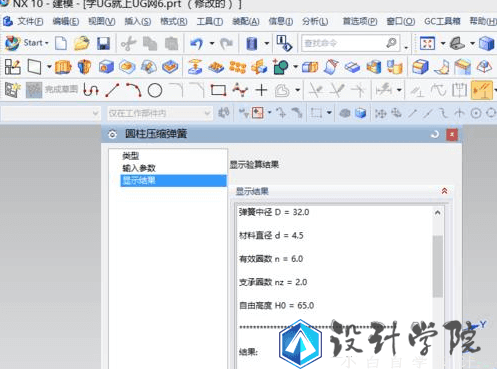The width and height of the screenshot is (498, 369).
Task: Open the 工具(T) menu
Action: (x=210, y=22)
